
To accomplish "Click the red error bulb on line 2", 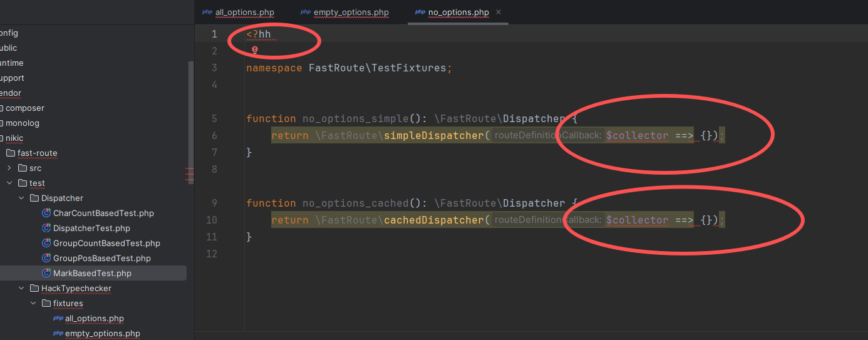I will [x=255, y=49].
